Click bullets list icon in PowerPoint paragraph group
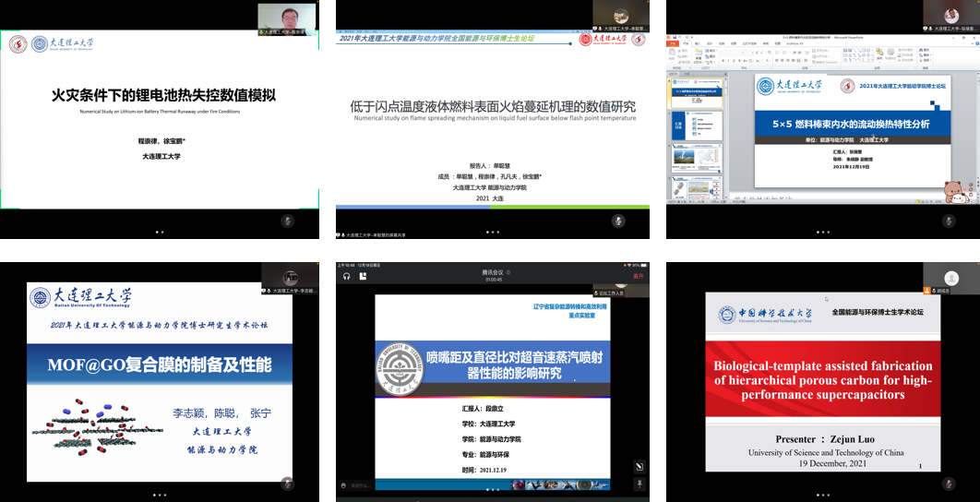The width and height of the screenshot is (980, 502). 777,53
